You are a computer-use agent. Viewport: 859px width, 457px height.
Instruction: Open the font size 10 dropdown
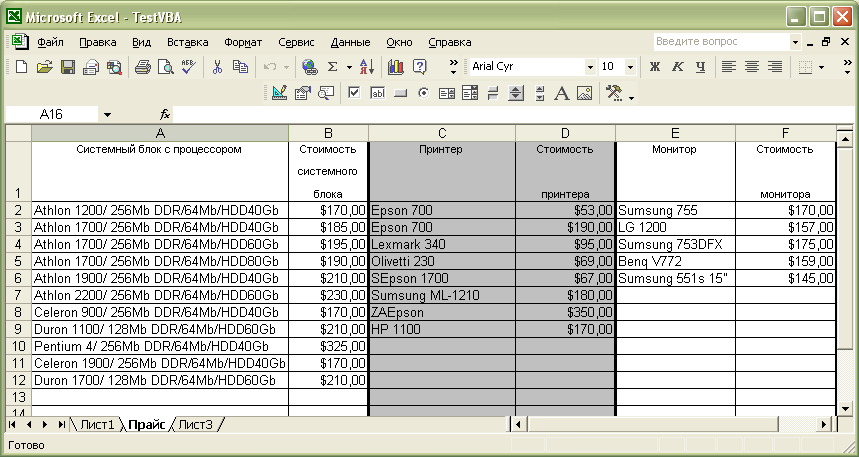(x=631, y=67)
